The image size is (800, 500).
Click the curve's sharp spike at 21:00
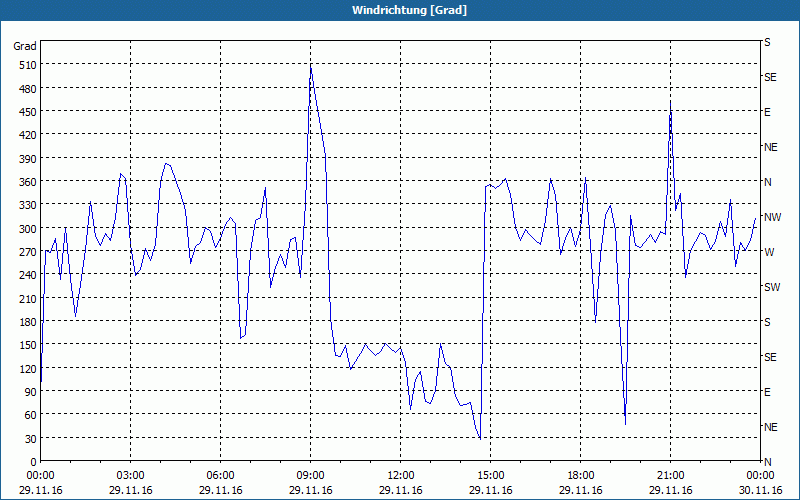click(x=670, y=102)
